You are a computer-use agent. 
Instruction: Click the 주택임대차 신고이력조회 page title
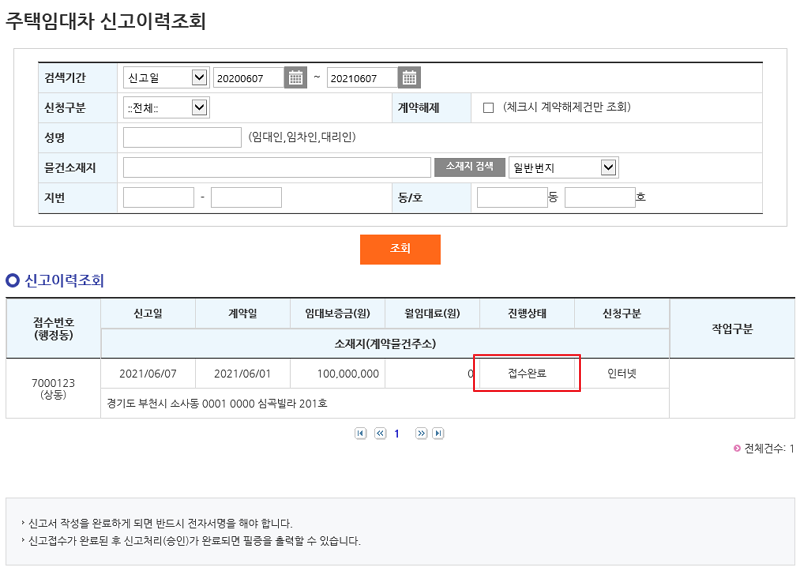[x=106, y=21]
